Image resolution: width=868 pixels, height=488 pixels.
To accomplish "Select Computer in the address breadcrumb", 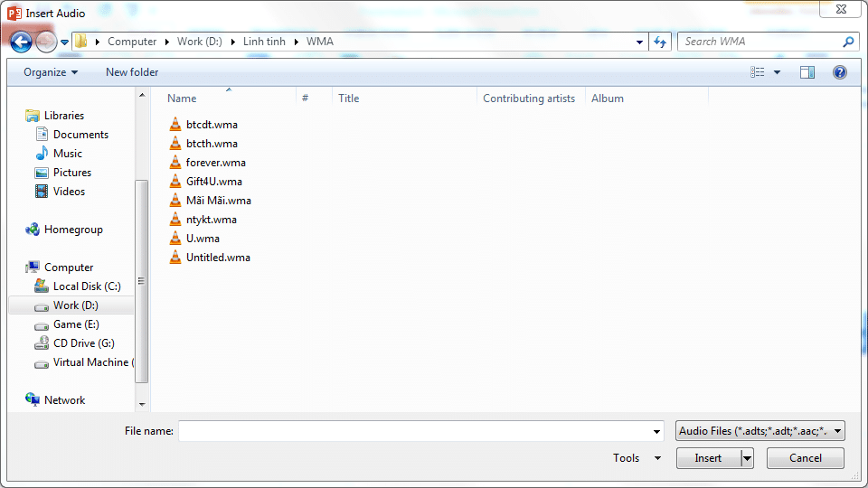I will pyautogui.click(x=132, y=42).
